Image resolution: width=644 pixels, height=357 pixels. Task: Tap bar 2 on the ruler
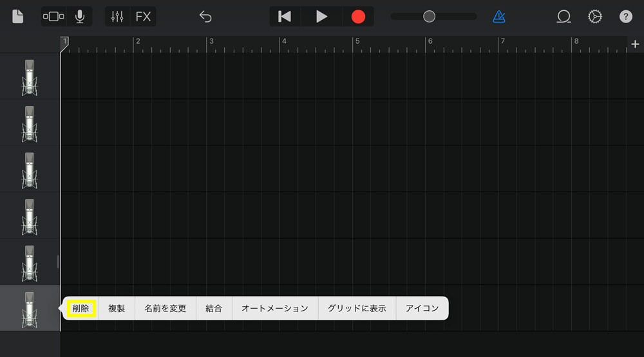click(138, 41)
